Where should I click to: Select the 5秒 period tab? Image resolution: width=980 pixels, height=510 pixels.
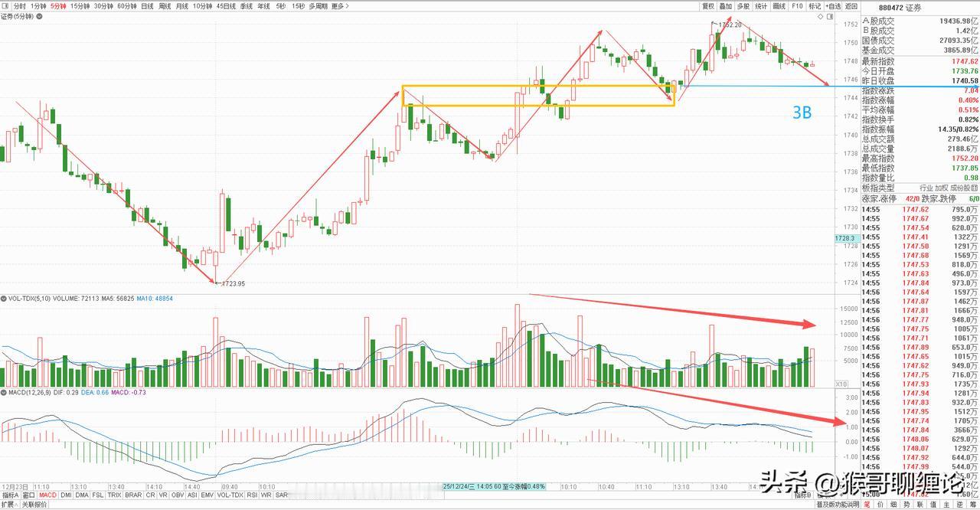[x=281, y=6]
